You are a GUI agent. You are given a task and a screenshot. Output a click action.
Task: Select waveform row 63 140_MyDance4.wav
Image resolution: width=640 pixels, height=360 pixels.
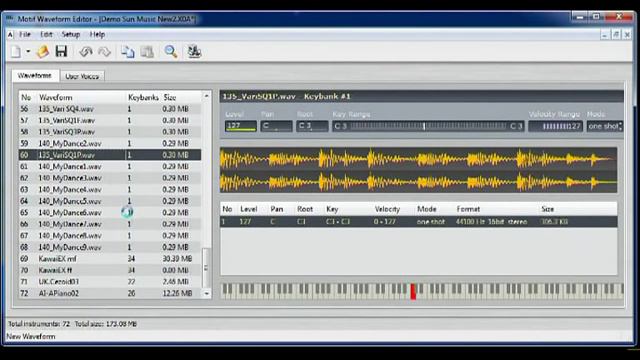click(x=110, y=190)
